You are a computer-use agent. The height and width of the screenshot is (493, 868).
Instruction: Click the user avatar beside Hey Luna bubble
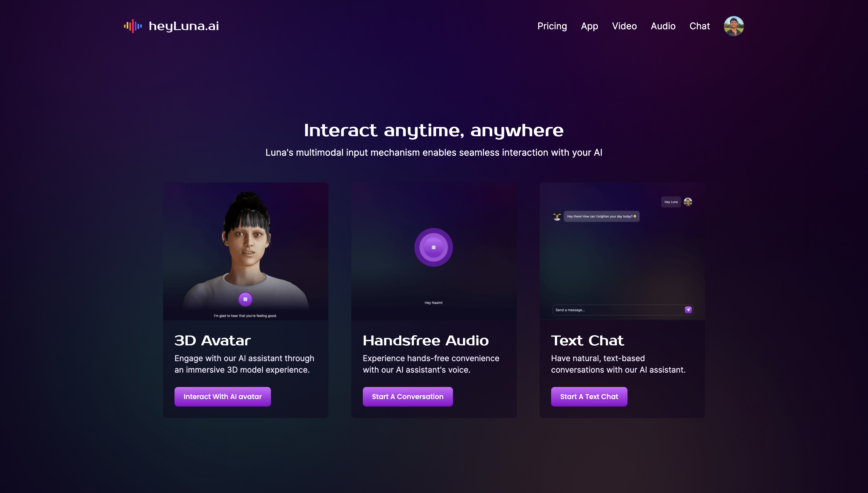pyautogui.click(x=688, y=202)
